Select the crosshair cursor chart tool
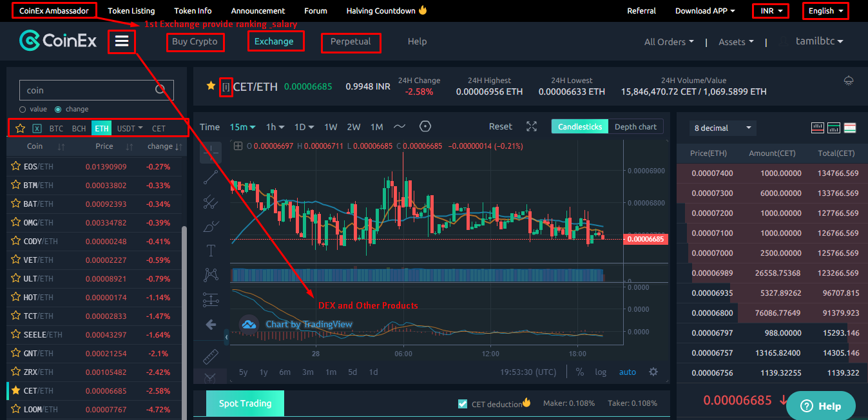The image size is (868, 420). coord(211,152)
